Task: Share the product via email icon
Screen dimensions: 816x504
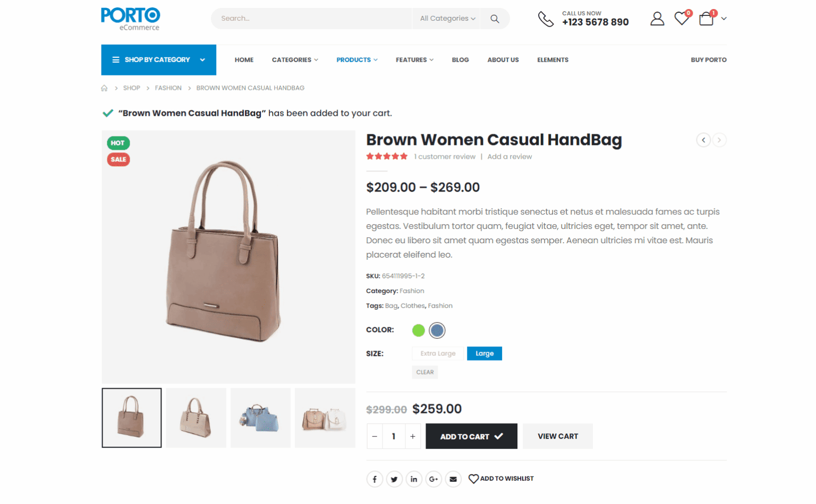Action: tap(453, 479)
